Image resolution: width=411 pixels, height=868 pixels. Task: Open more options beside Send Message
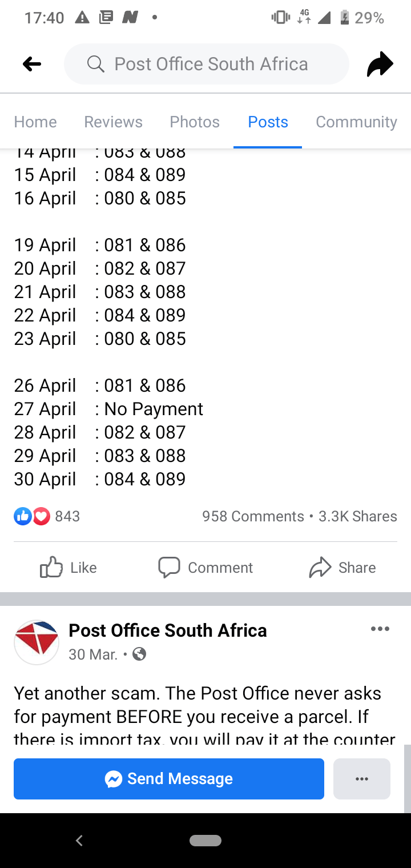tap(362, 779)
